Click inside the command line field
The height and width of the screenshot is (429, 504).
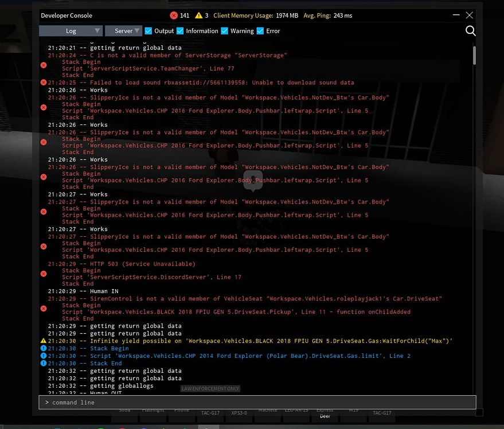(257, 402)
